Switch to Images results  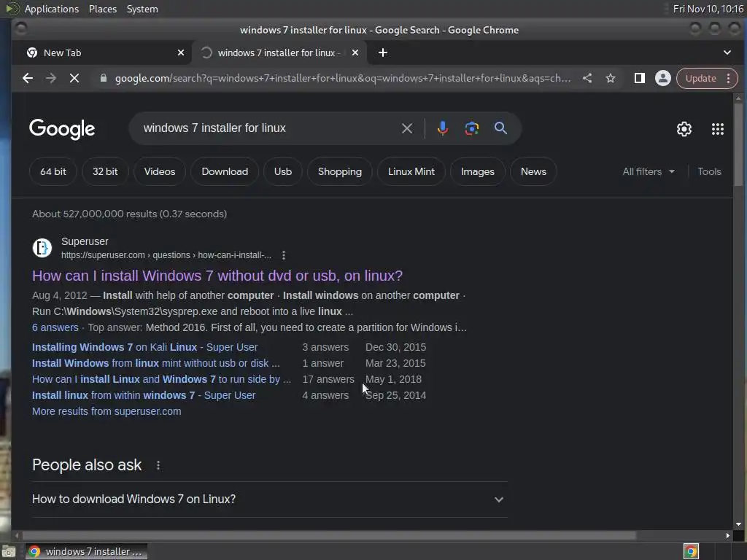pos(477,171)
